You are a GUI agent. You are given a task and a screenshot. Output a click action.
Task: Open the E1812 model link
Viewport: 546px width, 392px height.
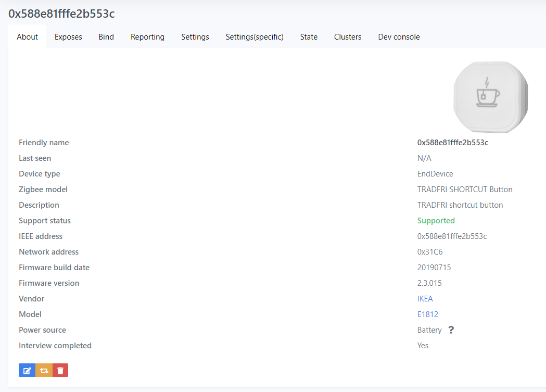point(428,314)
